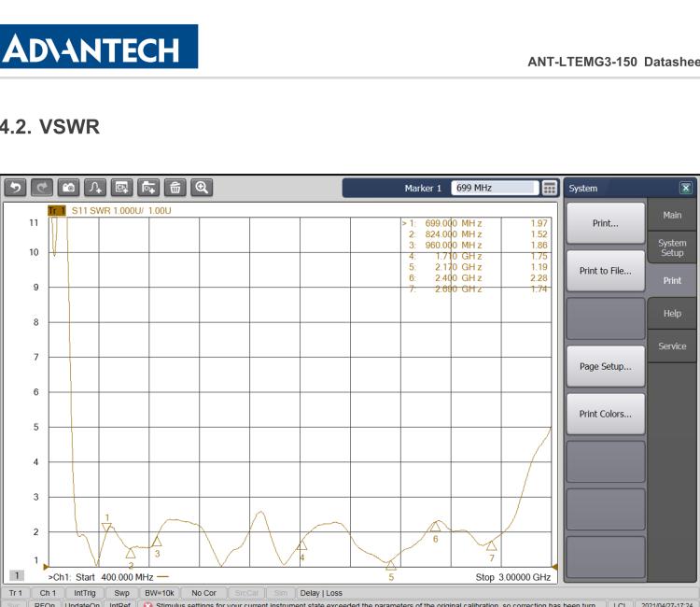The height and width of the screenshot is (607, 700).
Task: Activate the zoom magnifier icon
Action: pos(202,188)
